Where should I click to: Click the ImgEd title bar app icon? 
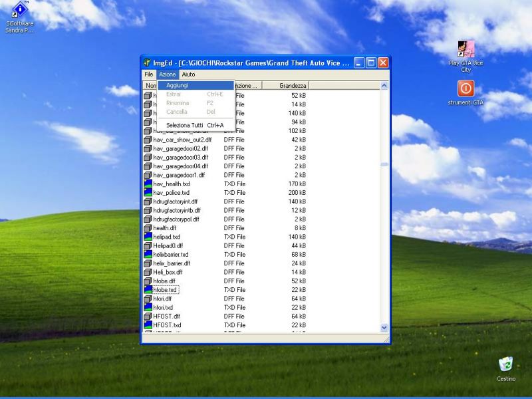click(147, 63)
